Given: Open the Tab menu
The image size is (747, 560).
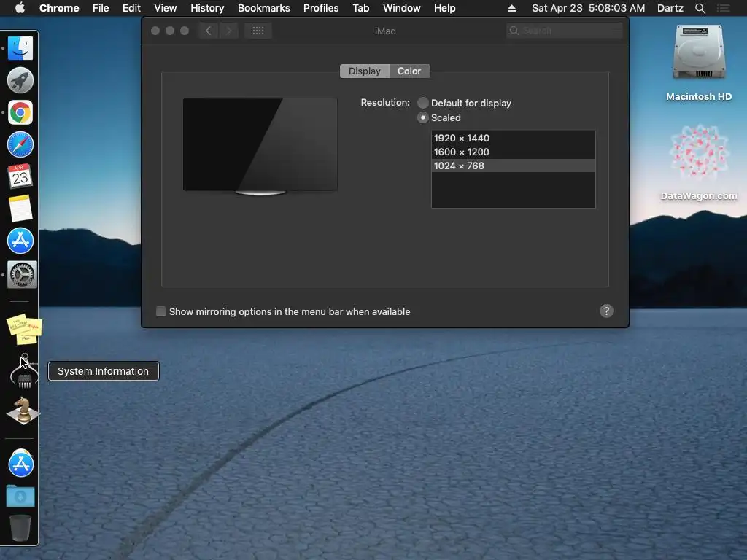Looking at the screenshot, I should [x=360, y=8].
